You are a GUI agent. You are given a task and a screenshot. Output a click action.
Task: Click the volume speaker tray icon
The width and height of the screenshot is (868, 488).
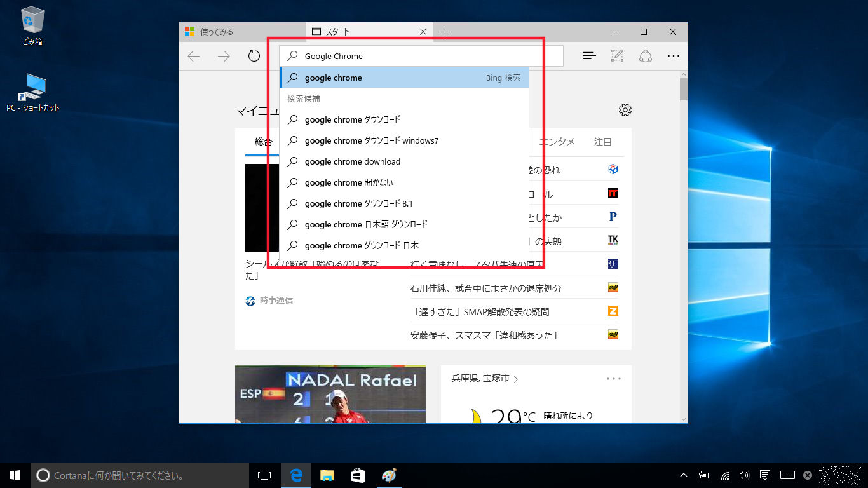pyautogui.click(x=745, y=475)
